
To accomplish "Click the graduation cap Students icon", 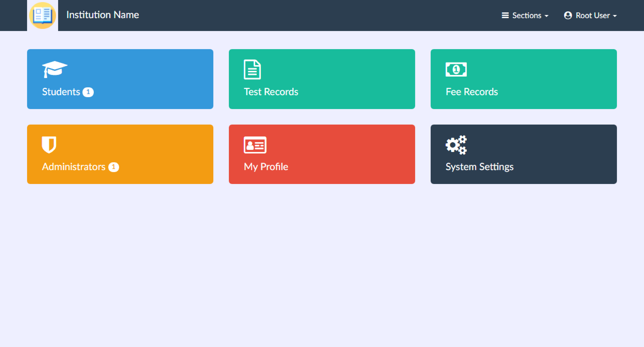I will click(55, 69).
